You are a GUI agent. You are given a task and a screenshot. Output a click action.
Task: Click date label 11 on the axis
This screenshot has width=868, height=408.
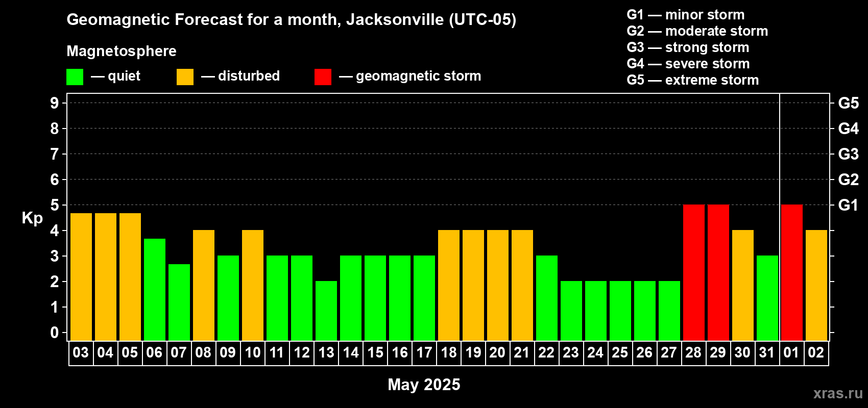[277, 352]
